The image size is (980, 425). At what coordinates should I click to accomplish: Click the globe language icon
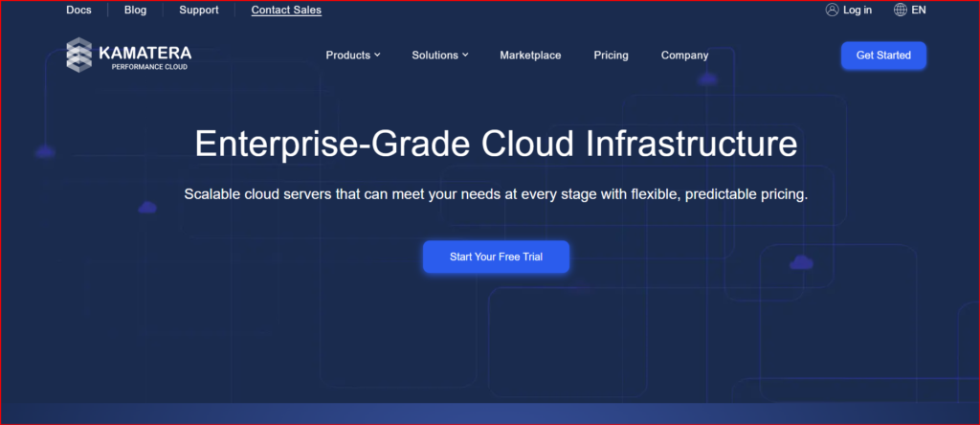tap(900, 10)
